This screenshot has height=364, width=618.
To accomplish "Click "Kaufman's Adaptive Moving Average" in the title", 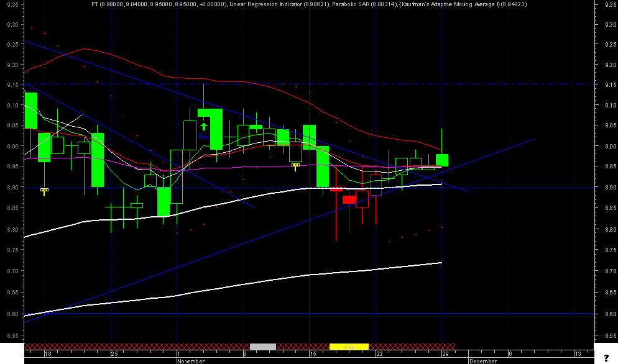I will click(448, 4).
